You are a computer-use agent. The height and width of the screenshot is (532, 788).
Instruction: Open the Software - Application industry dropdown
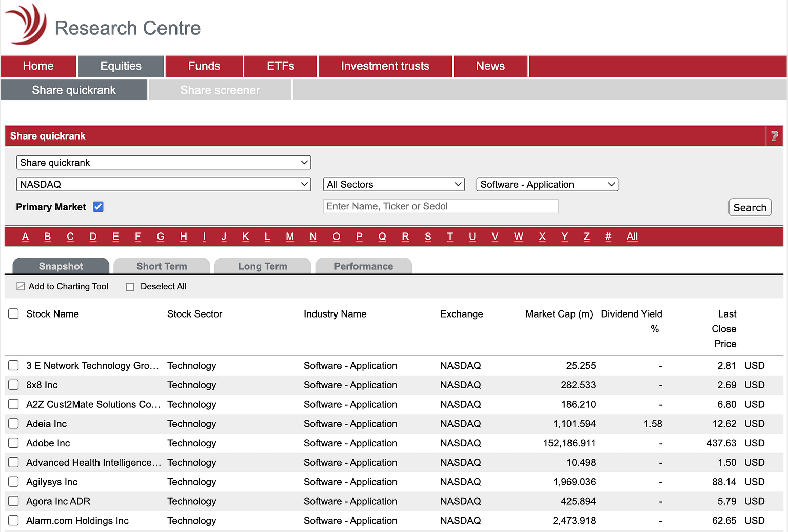546,184
